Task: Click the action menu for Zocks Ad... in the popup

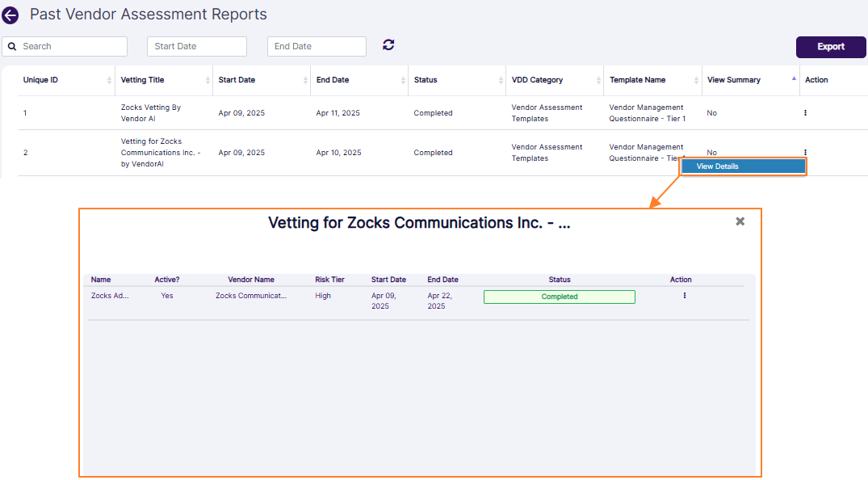Action: (x=684, y=296)
